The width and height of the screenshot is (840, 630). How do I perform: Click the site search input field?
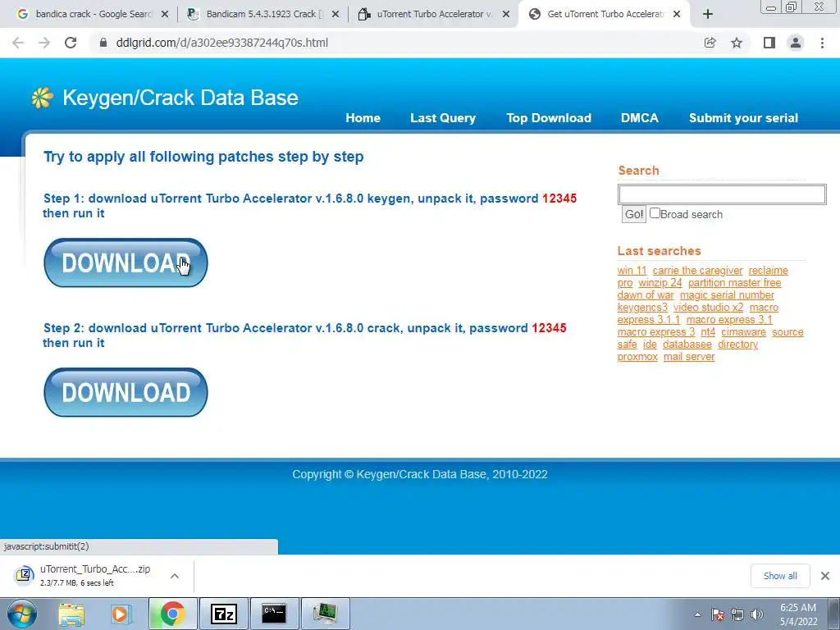click(722, 194)
